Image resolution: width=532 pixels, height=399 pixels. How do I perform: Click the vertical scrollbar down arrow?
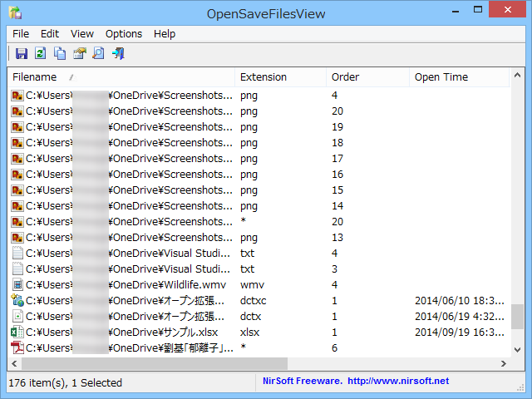[x=517, y=350]
